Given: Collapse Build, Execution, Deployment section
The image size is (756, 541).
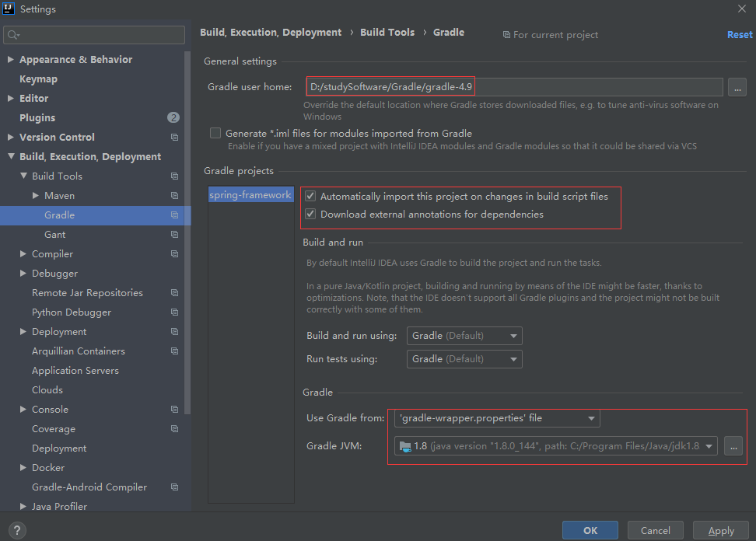Looking at the screenshot, I should 11,156.
